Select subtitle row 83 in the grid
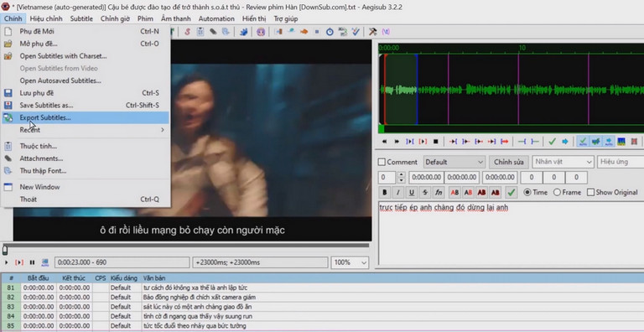 tap(322, 307)
